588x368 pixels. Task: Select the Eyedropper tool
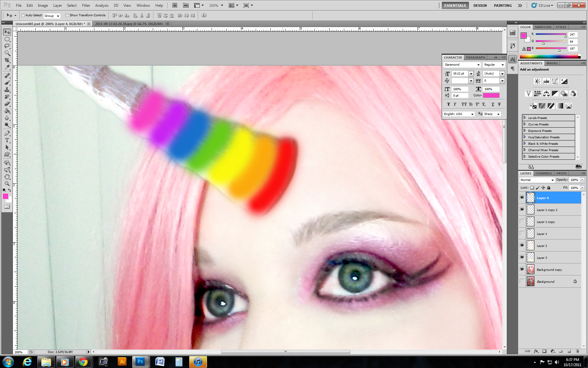(7, 67)
